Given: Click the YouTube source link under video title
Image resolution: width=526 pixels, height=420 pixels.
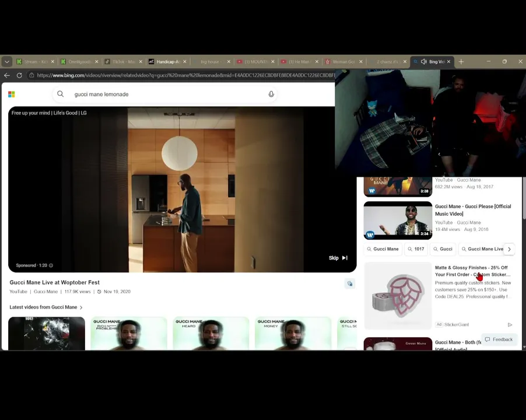Looking at the screenshot, I should 19,292.
